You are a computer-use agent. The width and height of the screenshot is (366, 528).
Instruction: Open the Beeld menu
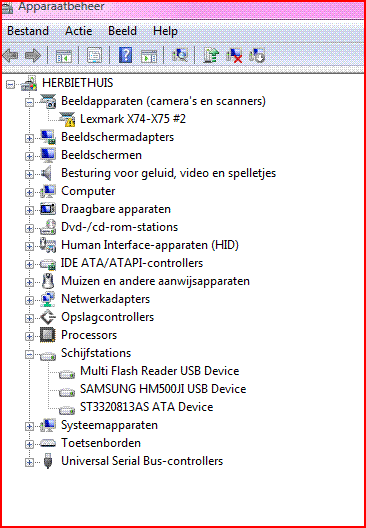point(122,31)
